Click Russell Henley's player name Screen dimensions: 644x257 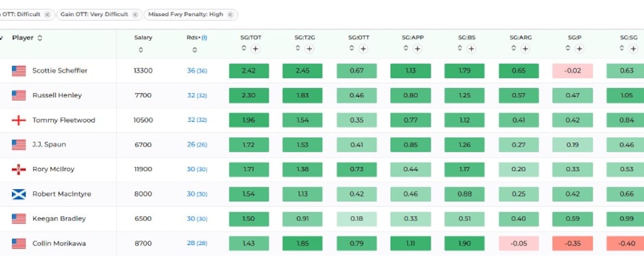coord(57,95)
